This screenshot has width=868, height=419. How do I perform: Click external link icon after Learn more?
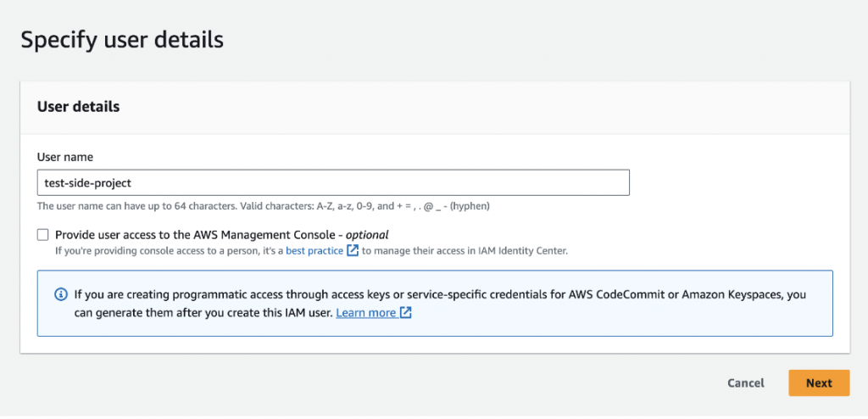[x=406, y=313]
